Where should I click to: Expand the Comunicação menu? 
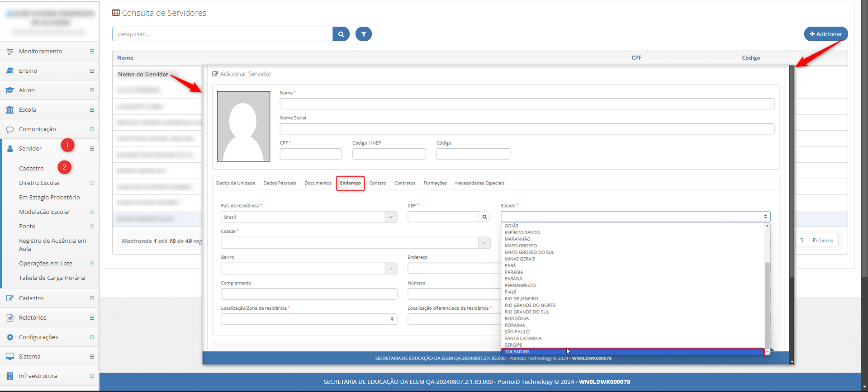tap(92, 129)
